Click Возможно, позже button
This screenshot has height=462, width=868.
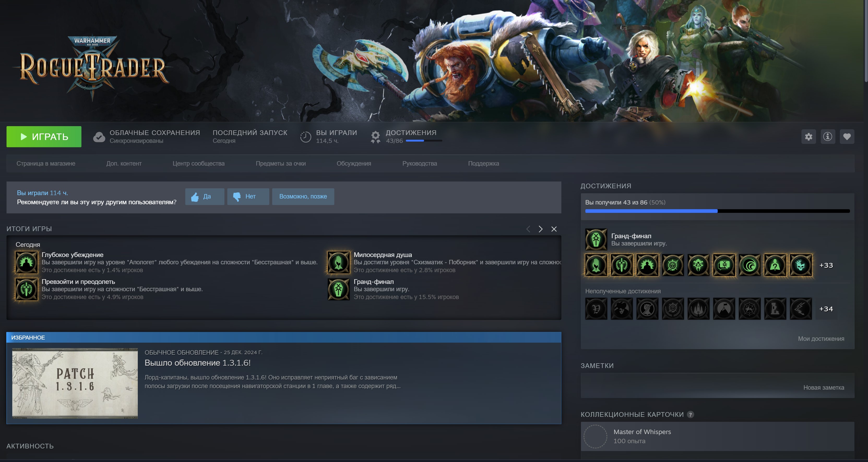303,197
